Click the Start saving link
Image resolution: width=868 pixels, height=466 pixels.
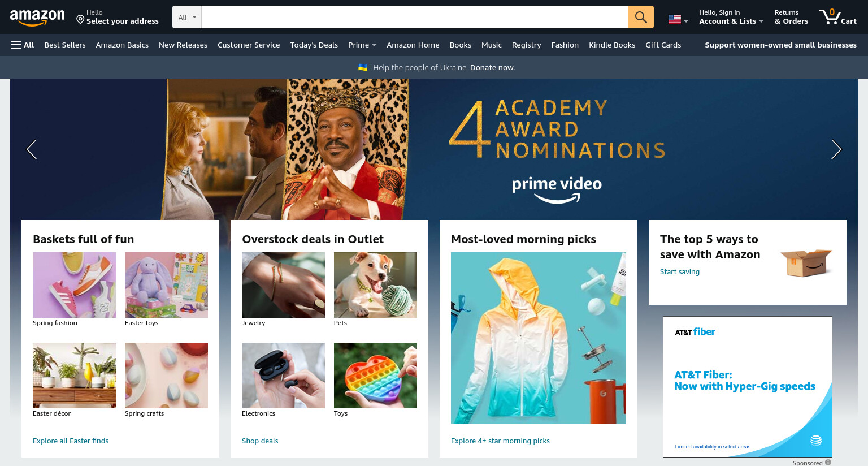[x=680, y=271]
